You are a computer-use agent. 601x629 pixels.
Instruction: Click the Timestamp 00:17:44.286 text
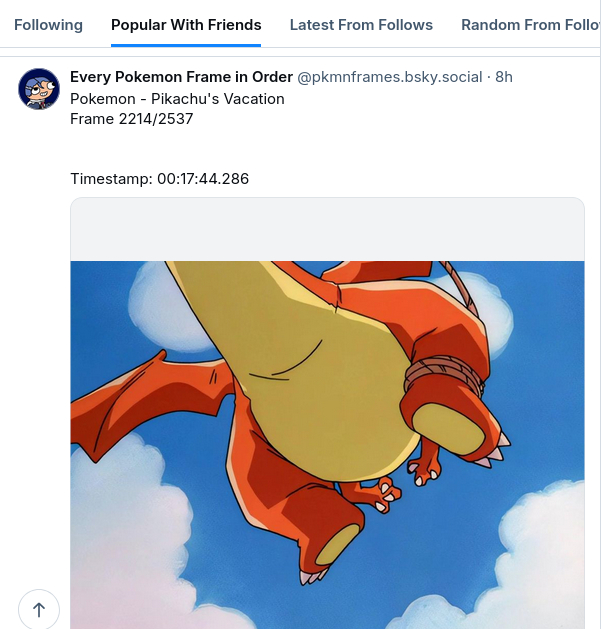pyautogui.click(x=160, y=179)
